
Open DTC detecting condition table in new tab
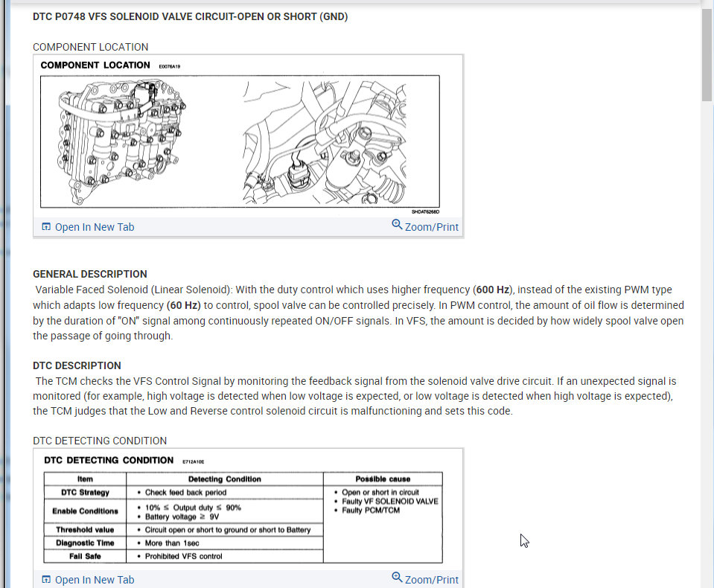pyautogui.click(x=95, y=580)
